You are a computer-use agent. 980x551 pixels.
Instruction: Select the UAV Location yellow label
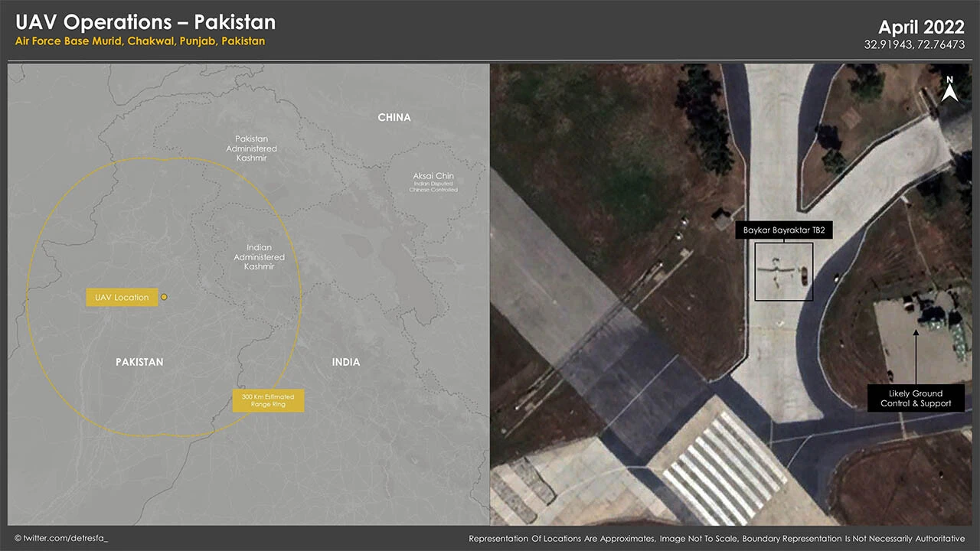point(122,298)
